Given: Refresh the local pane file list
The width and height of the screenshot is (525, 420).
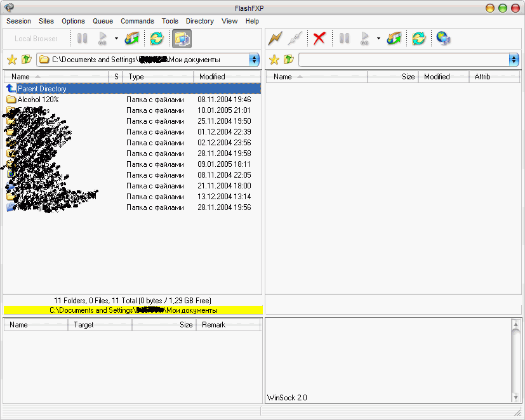Looking at the screenshot, I should coord(157,39).
